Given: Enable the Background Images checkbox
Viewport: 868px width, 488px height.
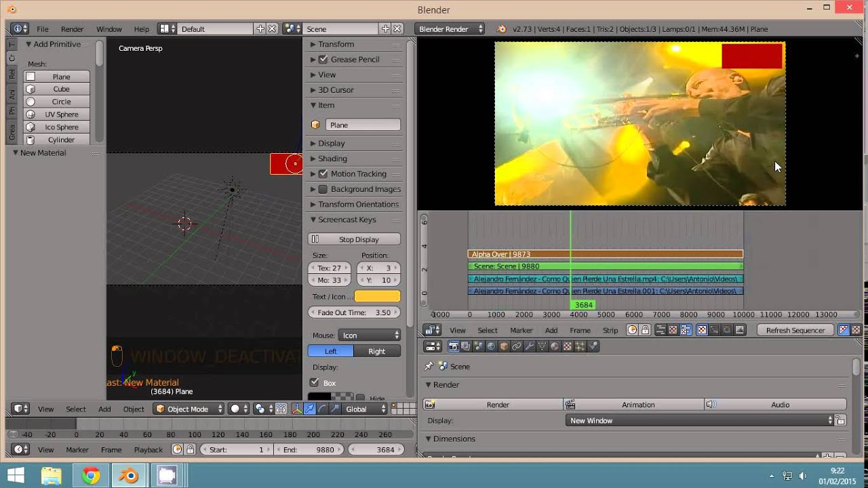Looking at the screenshot, I should (x=323, y=189).
